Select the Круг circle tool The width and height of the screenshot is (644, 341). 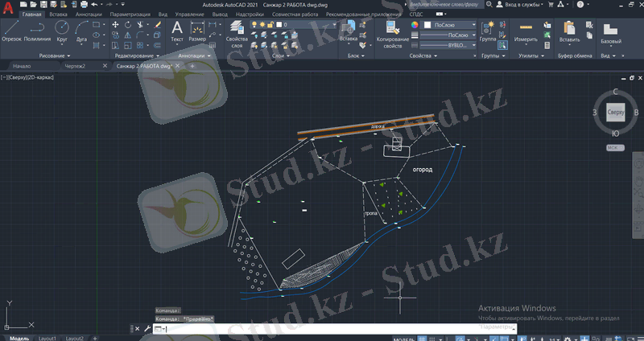(61, 30)
